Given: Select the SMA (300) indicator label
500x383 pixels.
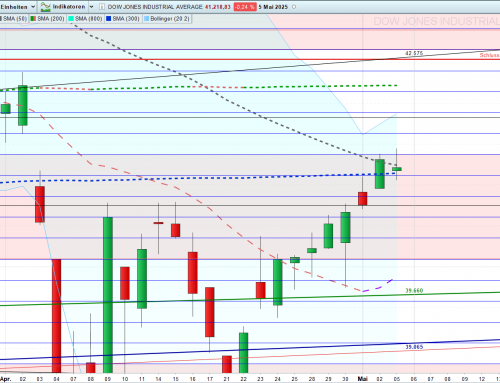Looking at the screenshot, I should coord(126,19).
